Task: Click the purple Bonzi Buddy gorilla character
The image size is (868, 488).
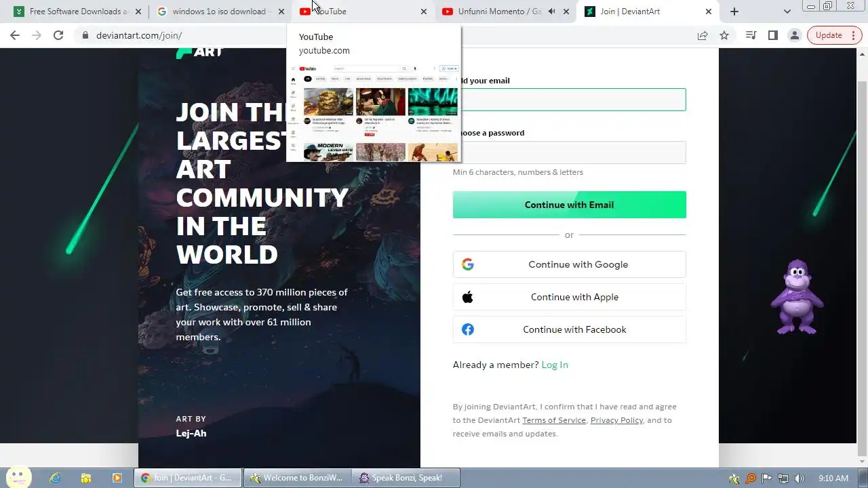Action: pos(797,296)
